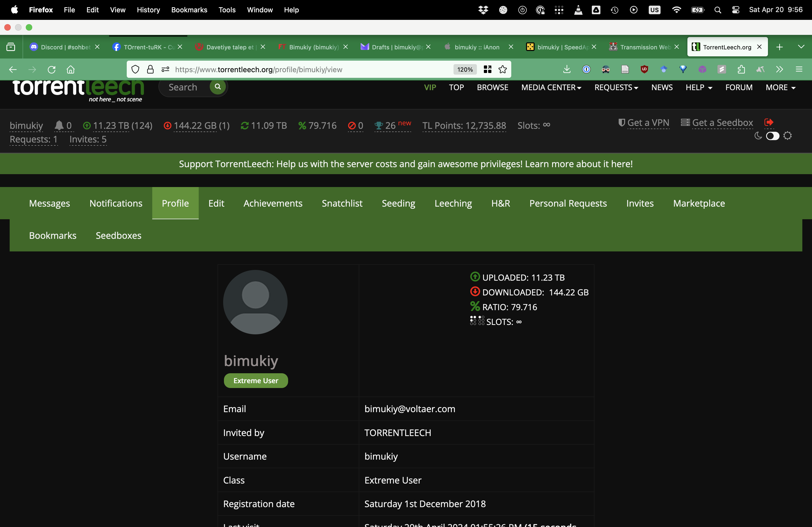The height and width of the screenshot is (527, 812).
Task: Switch to the Notifications tab
Action: tap(116, 203)
